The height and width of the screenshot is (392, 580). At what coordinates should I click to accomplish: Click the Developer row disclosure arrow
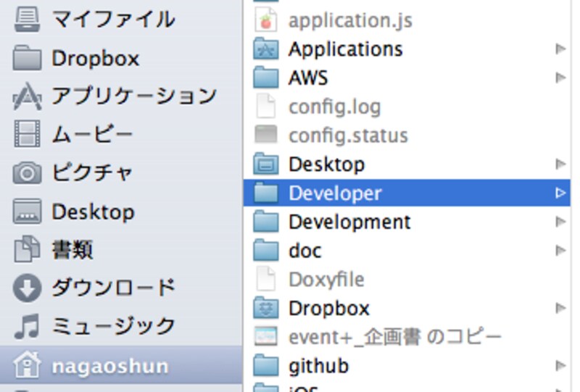tap(560, 193)
